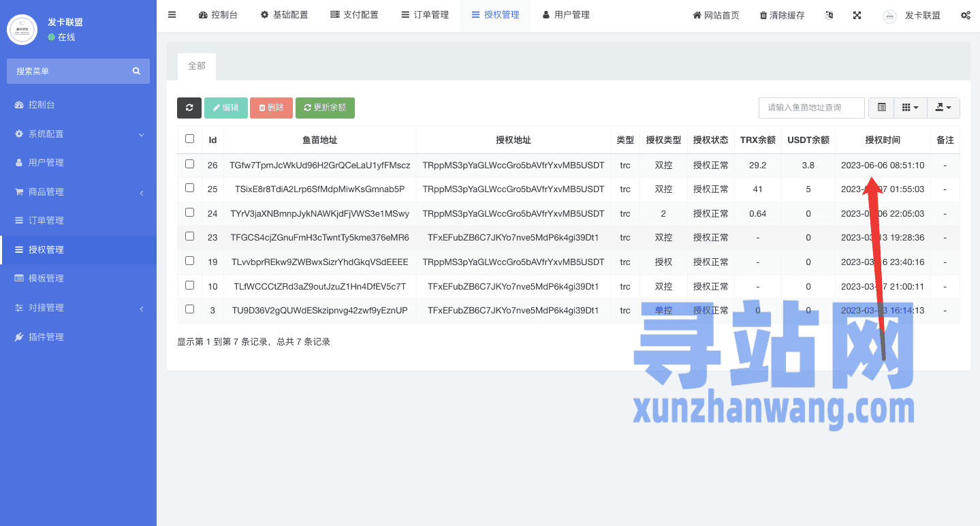Viewport: 980px width, 526px height.
Task: Click address TLvvbprREkw9ZWBwxSizrYhdGkqVSdEEEE
Action: (320, 262)
